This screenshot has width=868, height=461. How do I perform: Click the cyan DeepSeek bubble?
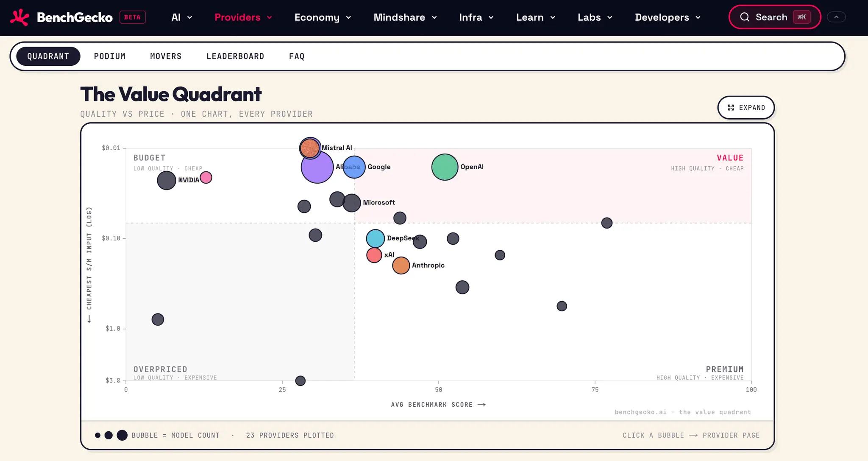[x=376, y=239]
